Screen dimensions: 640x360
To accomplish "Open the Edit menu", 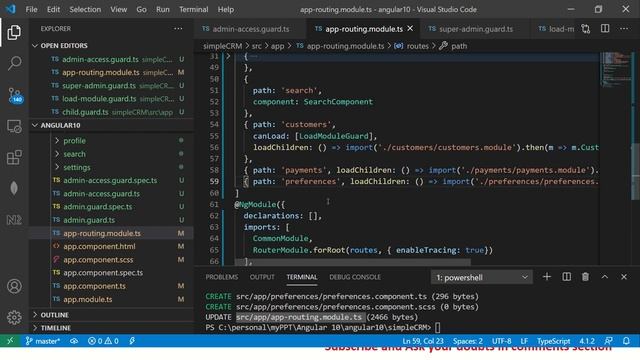I will (x=53, y=9).
